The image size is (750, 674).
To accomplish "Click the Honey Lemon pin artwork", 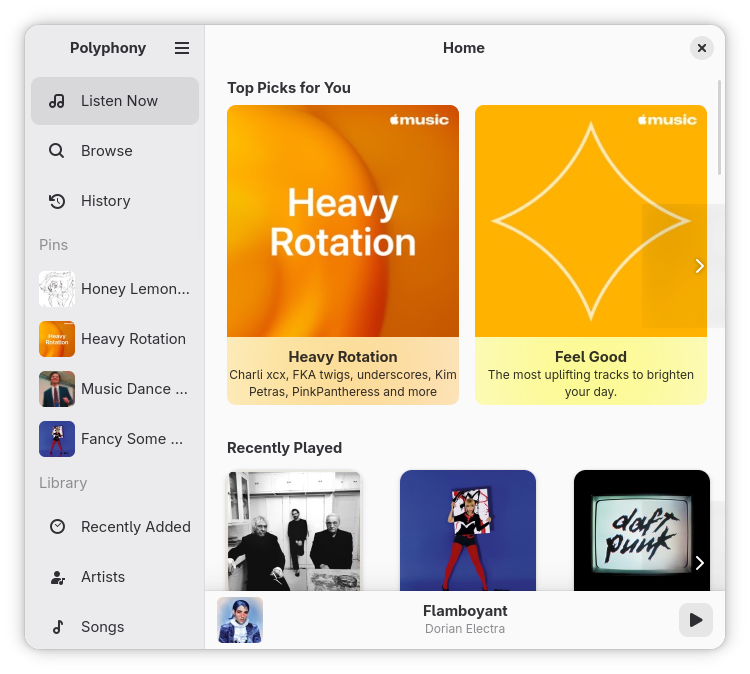I will (x=57, y=289).
